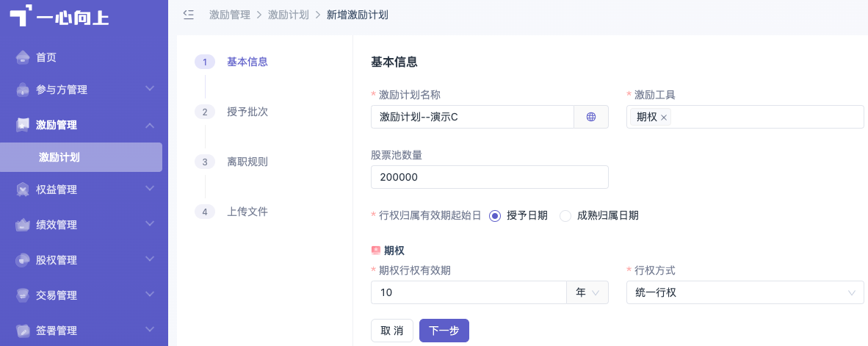The image size is (868, 346).
Task: Click the 绩效管理 crown icon
Action: pos(23,225)
